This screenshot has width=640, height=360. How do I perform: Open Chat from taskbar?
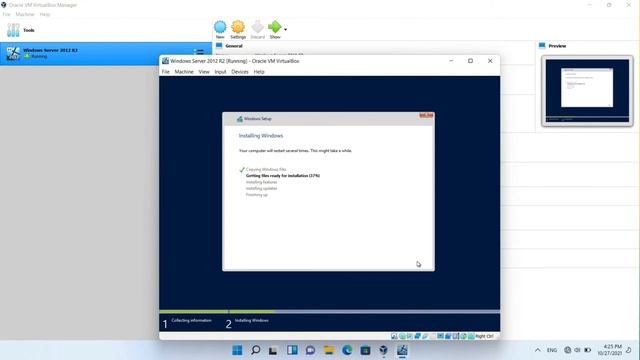[x=310, y=350]
